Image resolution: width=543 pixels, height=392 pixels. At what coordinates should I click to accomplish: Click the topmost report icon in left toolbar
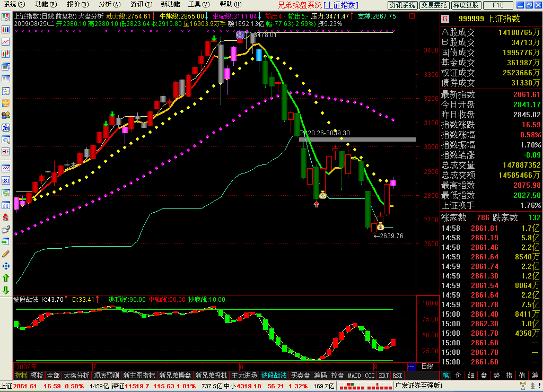(x=5, y=17)
